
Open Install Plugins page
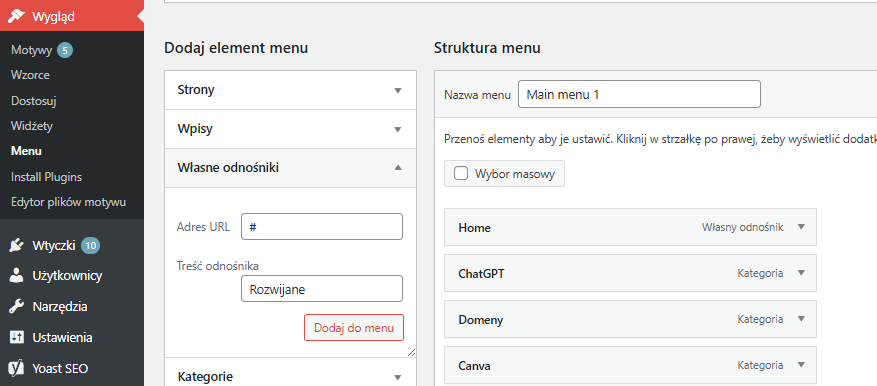pyautogui.click(x=46, y=177)
